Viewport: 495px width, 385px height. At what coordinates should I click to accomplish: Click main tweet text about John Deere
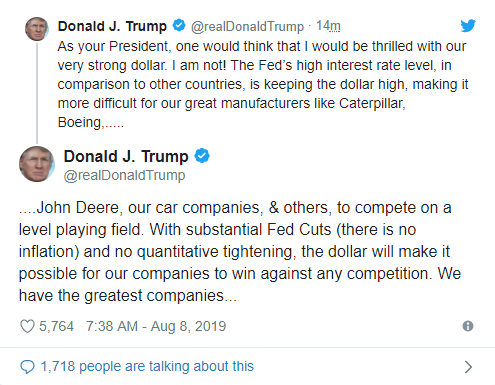240,252
